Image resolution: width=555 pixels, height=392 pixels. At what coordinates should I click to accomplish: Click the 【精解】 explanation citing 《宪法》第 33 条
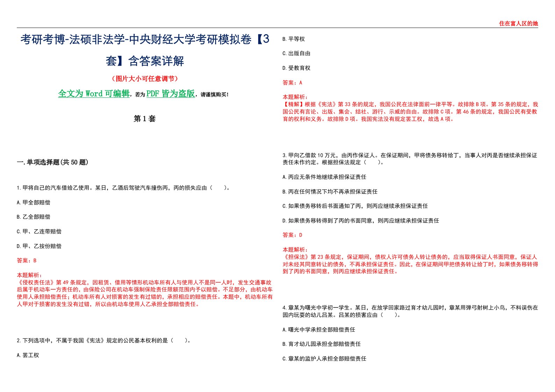410,112
